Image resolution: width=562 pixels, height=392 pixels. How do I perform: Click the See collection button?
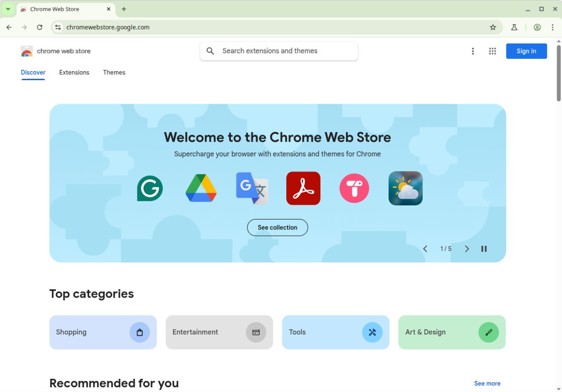pyautogui.click(x=277, y=227)
